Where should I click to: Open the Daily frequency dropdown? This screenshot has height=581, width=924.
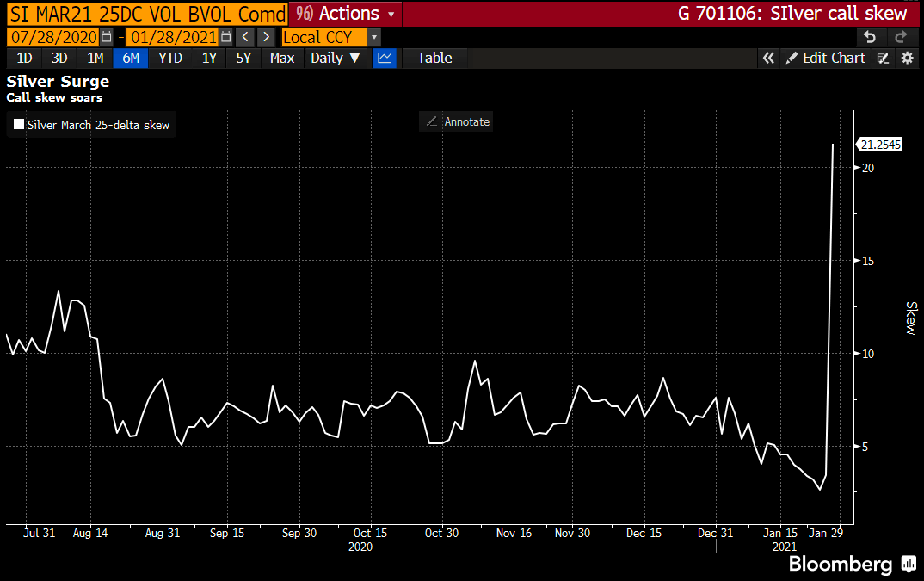pos(335,58)
